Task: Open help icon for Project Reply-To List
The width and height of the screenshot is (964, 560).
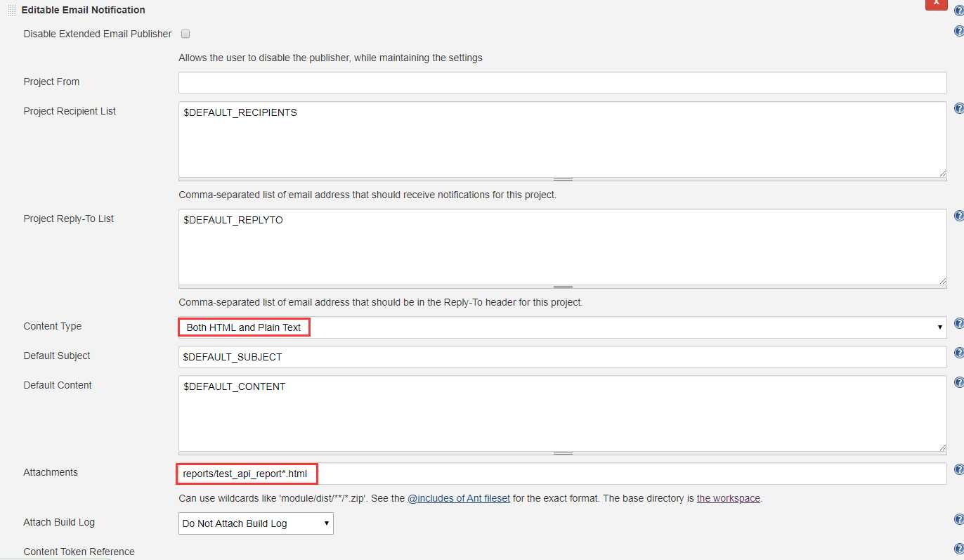Action: point(959,216)
